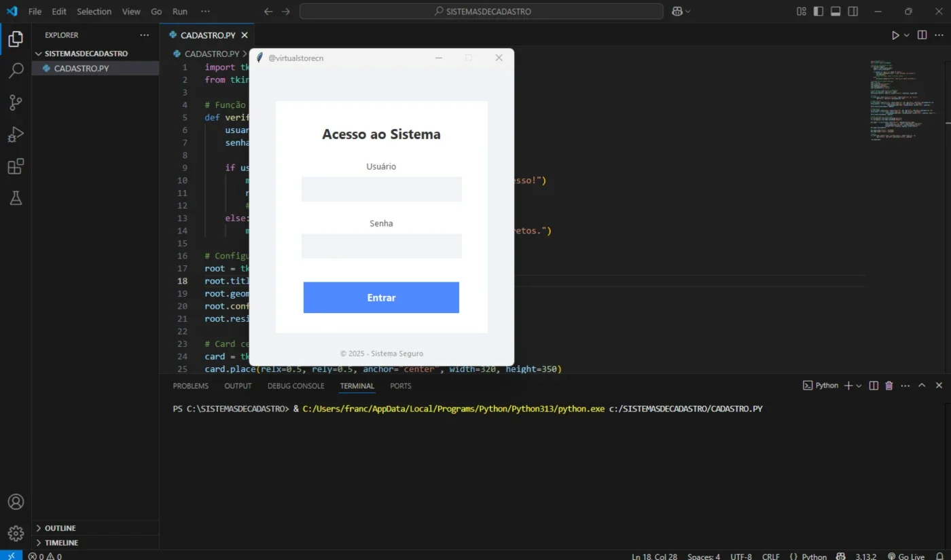
Task: Open the Search view in activity bar
Action: pos(16,71)
